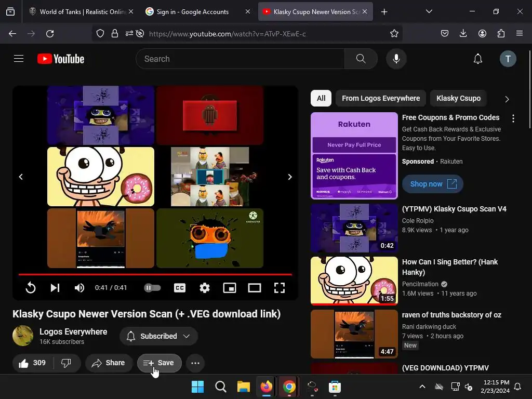Open Rakuten ad options menu
Screen dimensions: 532x399
pyautogui.click(x=513, y=118)
